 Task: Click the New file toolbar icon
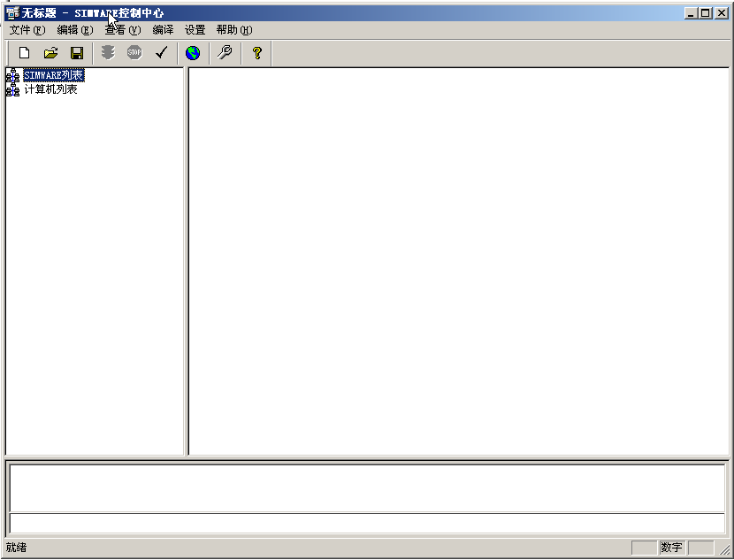pyautogui.click(x=25, y=53)
